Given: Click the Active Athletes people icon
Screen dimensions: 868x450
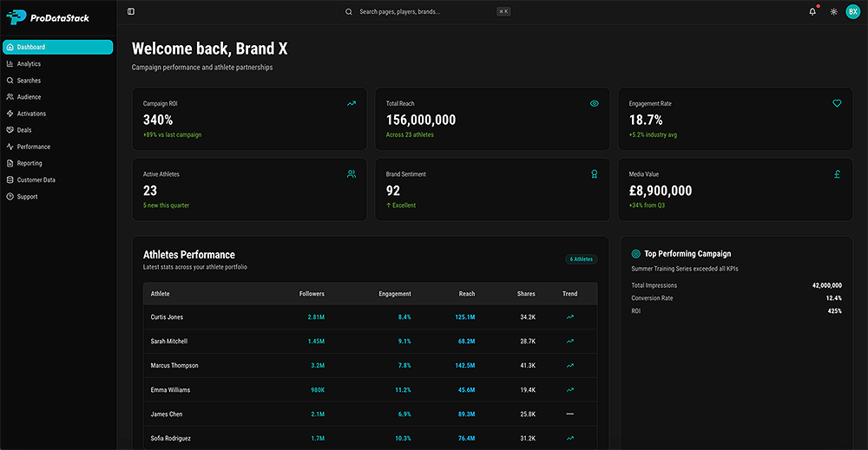Looking at the screenshot, I should [352, 174].
